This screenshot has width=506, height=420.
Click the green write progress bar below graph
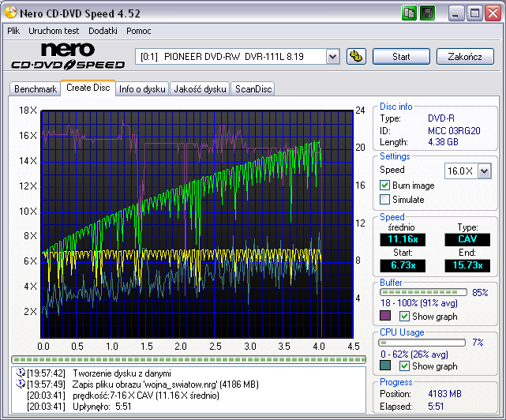tap(189, 359)
